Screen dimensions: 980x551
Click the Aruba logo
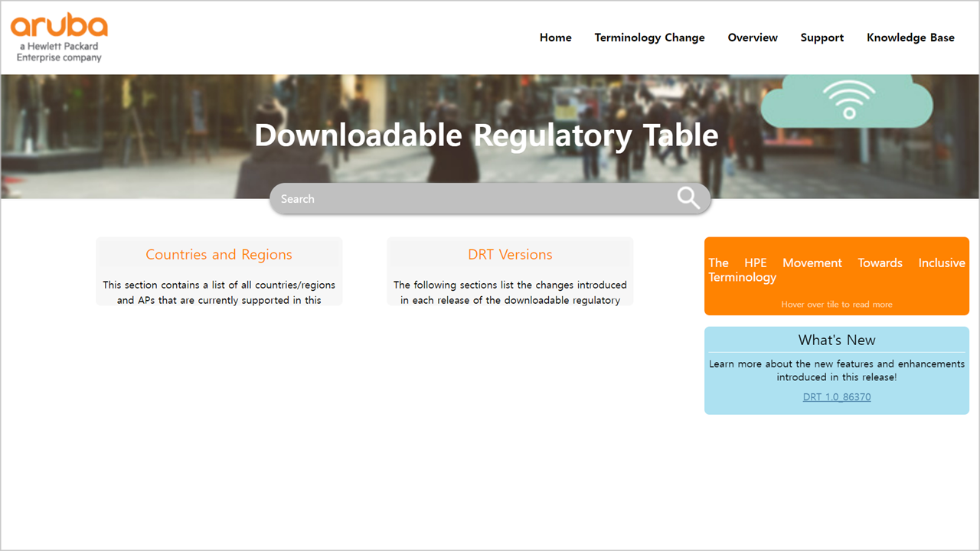tap(59, 38)
